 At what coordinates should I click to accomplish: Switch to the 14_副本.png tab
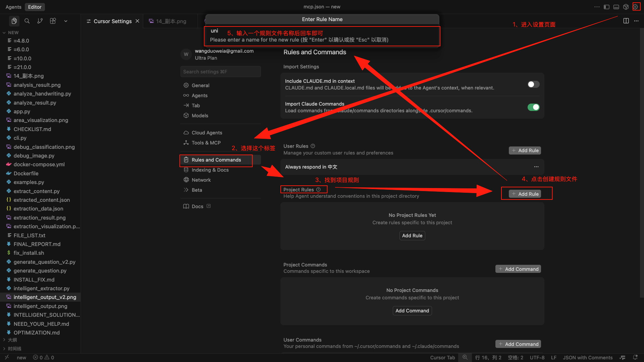(171, 21)
